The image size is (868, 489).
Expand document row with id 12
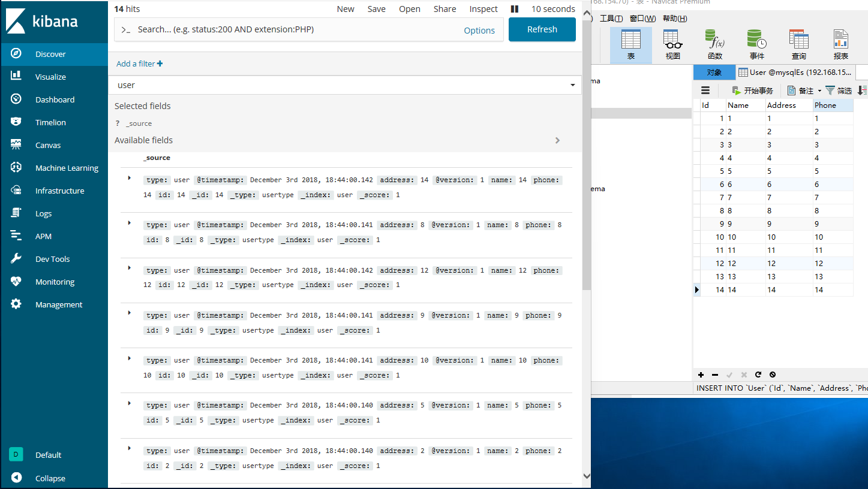point(130,268)
